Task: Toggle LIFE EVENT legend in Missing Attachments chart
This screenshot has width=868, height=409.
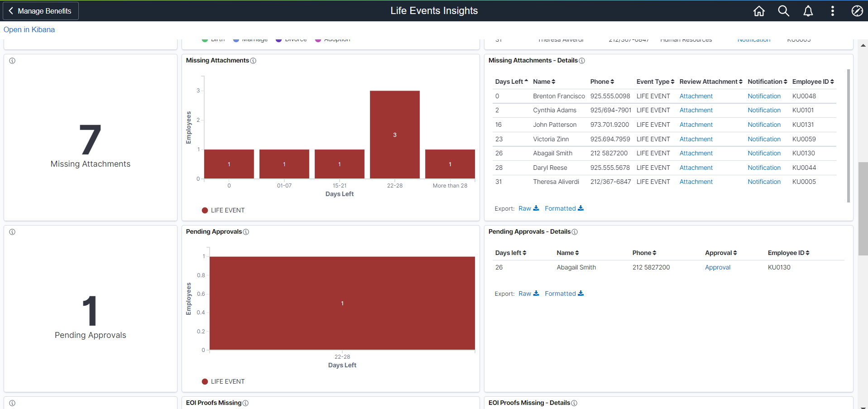Action: coord(223,210)
